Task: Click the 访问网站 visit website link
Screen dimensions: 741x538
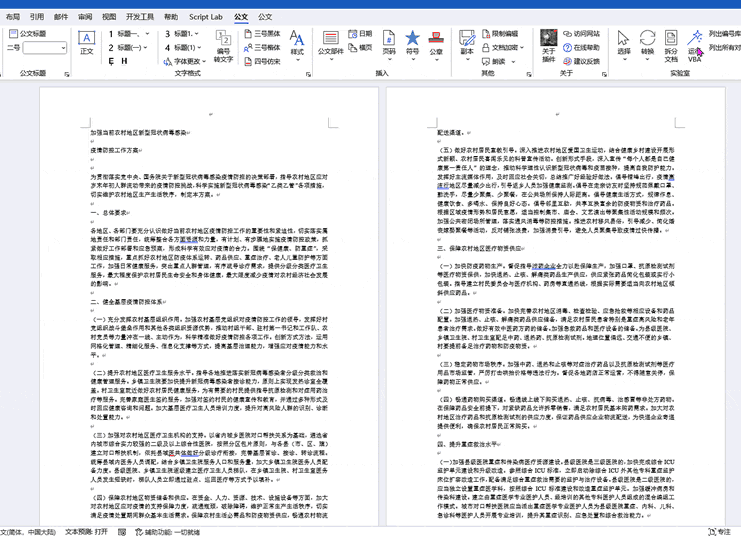Action: coord(581,34)
